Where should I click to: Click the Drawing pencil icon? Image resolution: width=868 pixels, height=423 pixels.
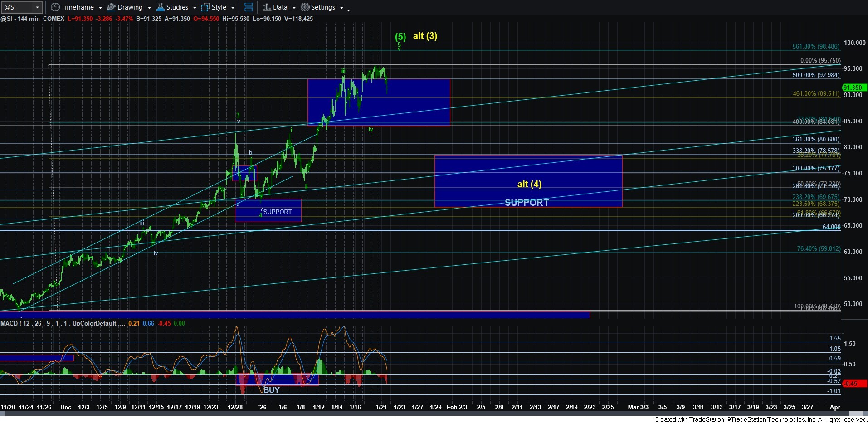tap(111, 7)
